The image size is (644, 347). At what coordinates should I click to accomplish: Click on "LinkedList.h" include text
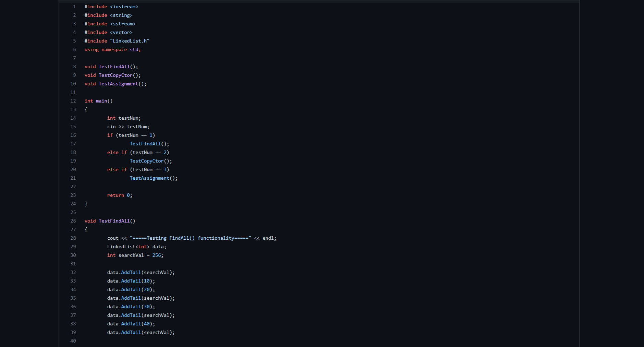[130, 41]
